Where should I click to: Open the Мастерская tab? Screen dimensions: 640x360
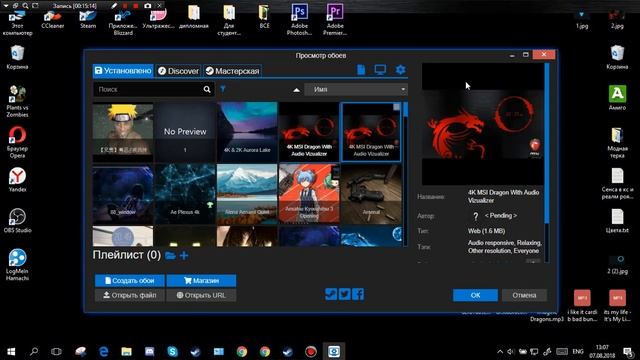pos(232,71)
